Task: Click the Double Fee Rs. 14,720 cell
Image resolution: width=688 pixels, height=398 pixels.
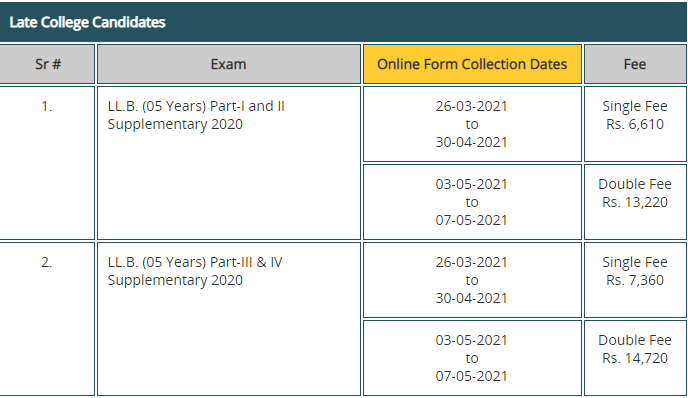Action: (635, 358)
